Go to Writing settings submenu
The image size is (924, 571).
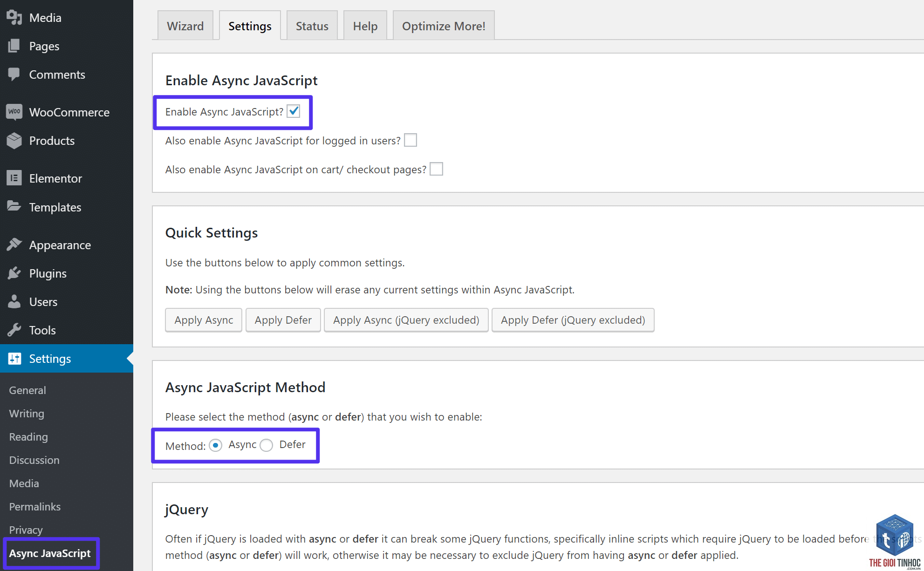point(27,414)
